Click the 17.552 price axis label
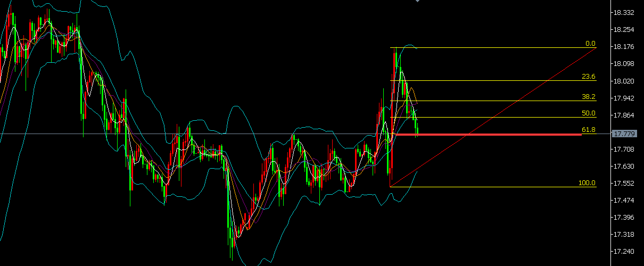The height and width of the screenshot is (266, 644). coord(624,183)
